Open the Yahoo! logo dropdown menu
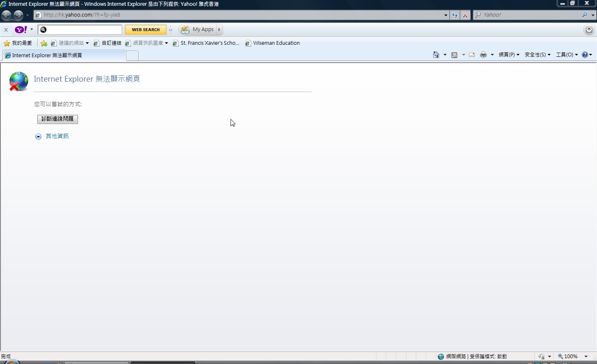Viewport: 597px width, 364px height. pyautogui.click(x=32, y=29)
